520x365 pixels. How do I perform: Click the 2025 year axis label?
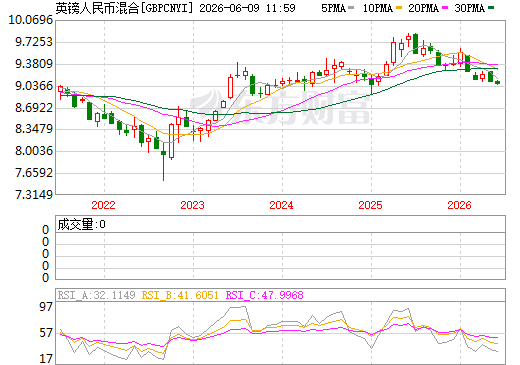coord(370,205)
